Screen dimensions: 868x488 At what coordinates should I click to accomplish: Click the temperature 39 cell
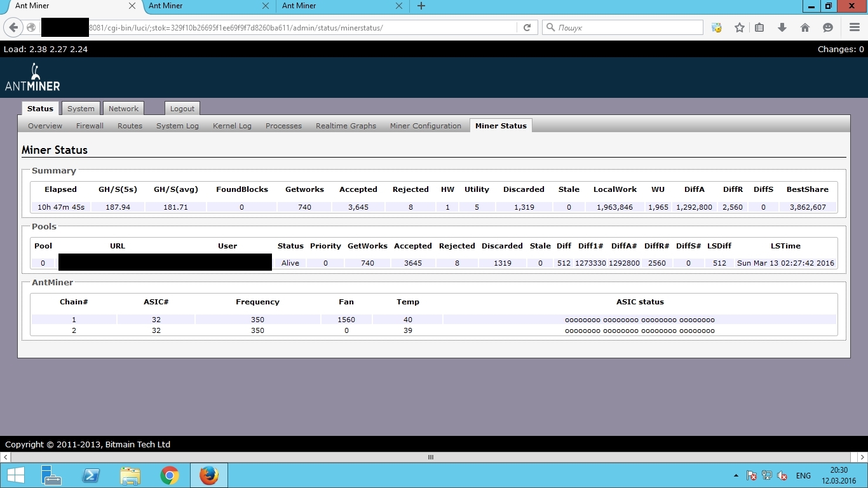coord(408,330)
